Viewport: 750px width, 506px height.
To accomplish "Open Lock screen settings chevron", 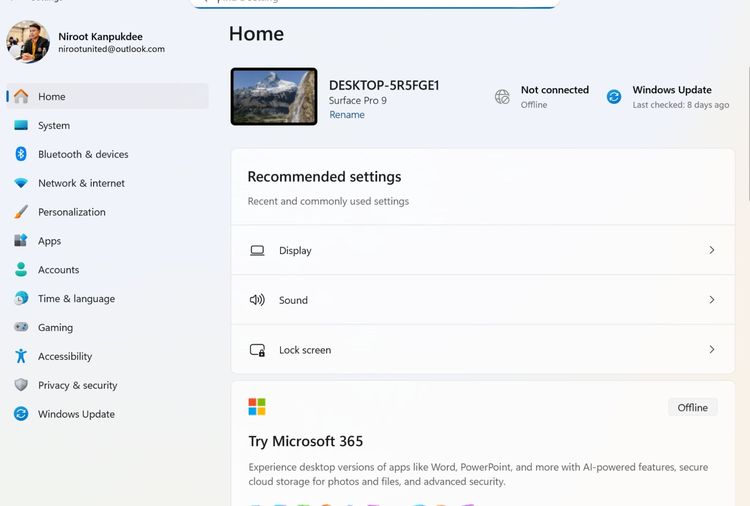I will point(712,350).
